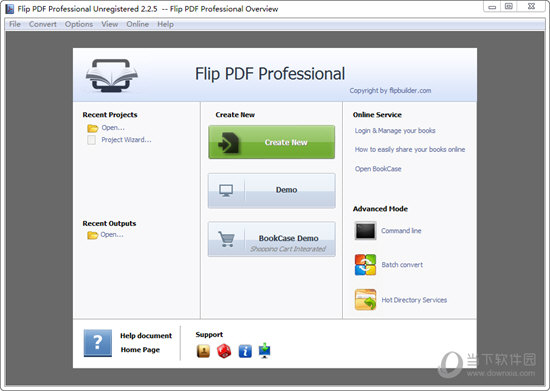Minimize the Flip PDF Professional window

492,7
